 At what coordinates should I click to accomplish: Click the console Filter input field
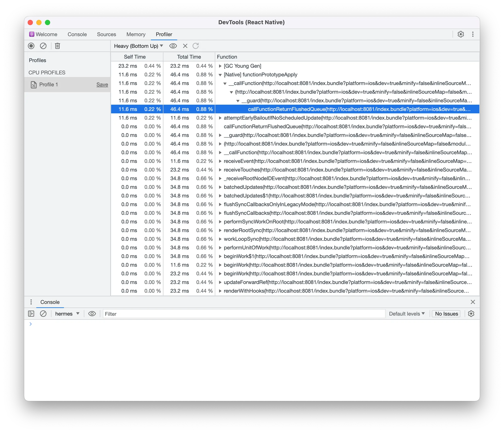click(x=243, y=314)
